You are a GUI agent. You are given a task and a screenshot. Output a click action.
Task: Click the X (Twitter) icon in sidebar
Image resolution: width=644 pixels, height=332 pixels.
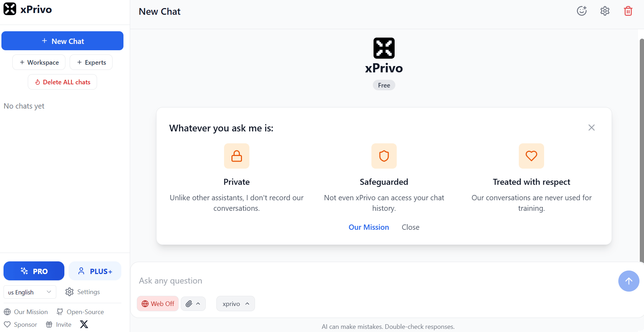click(84, 324)
